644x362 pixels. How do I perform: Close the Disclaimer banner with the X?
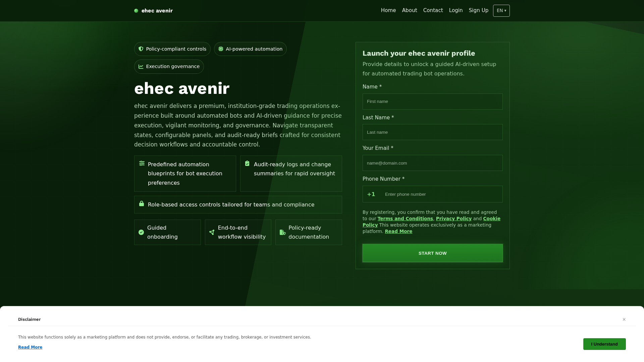(x=624, y=319)
